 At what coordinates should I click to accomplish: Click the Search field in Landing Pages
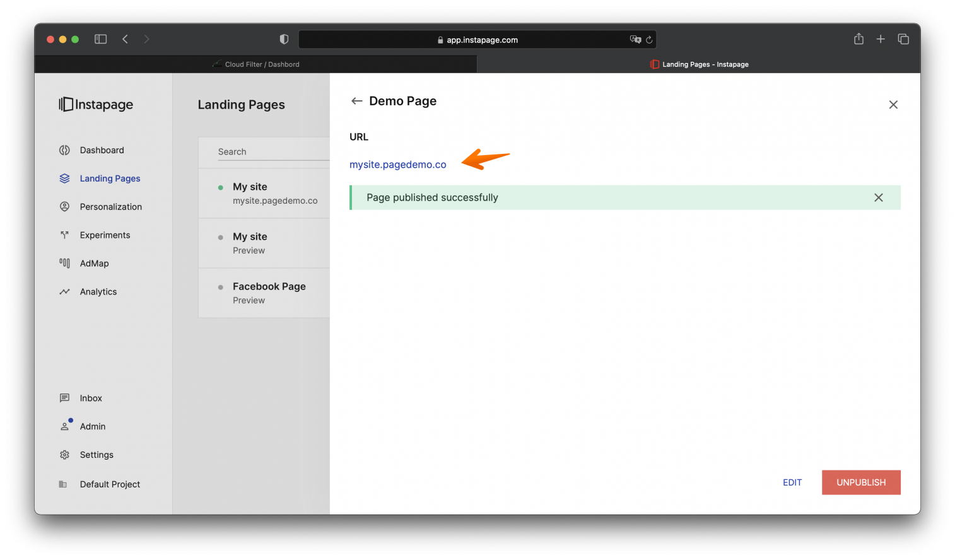coord(273,152)
